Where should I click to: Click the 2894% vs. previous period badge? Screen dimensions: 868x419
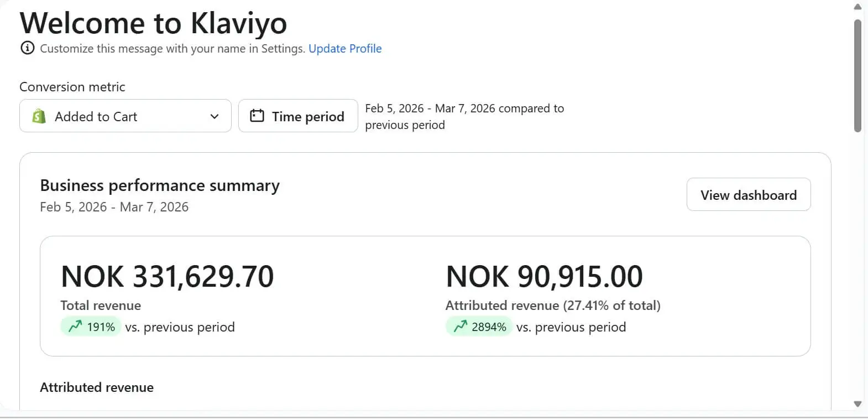[479, 327]
